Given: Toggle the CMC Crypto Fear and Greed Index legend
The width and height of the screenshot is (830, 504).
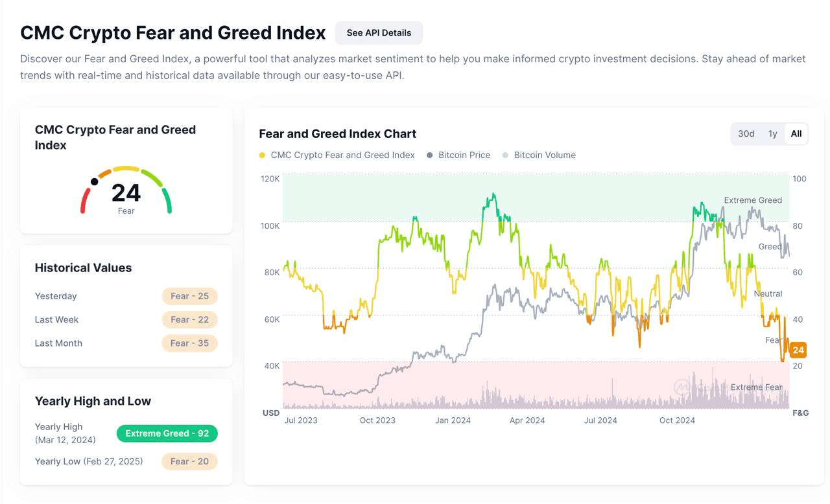Looking at the screenshot, I should 337,155.
